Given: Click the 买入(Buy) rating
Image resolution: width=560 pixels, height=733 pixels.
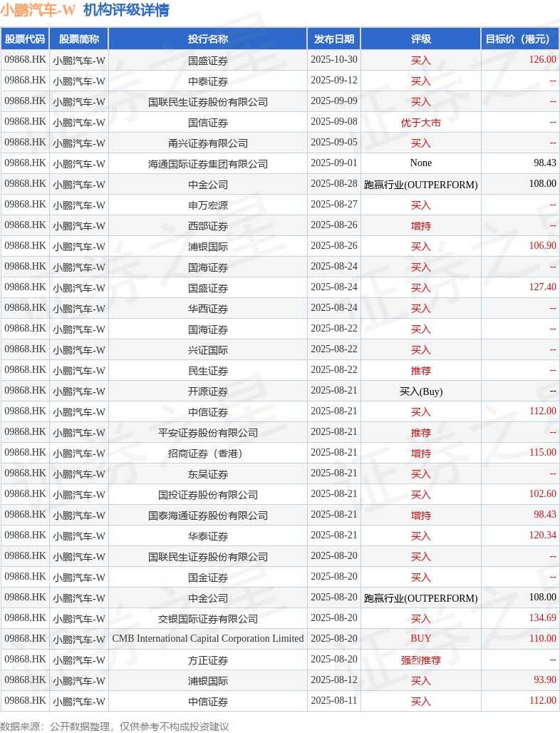Looking at the screenshot, I should tap(421, 391).
